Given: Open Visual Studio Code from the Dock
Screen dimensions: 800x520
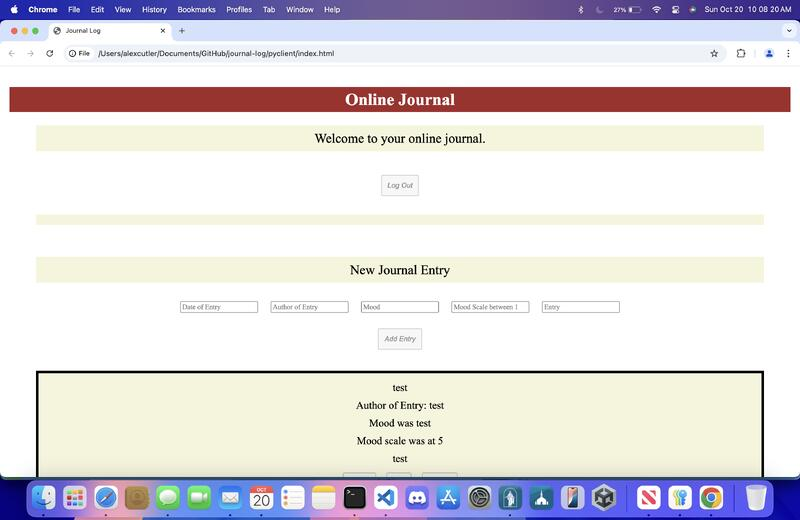Looking at the screenshot, I should tap(386, 498).
